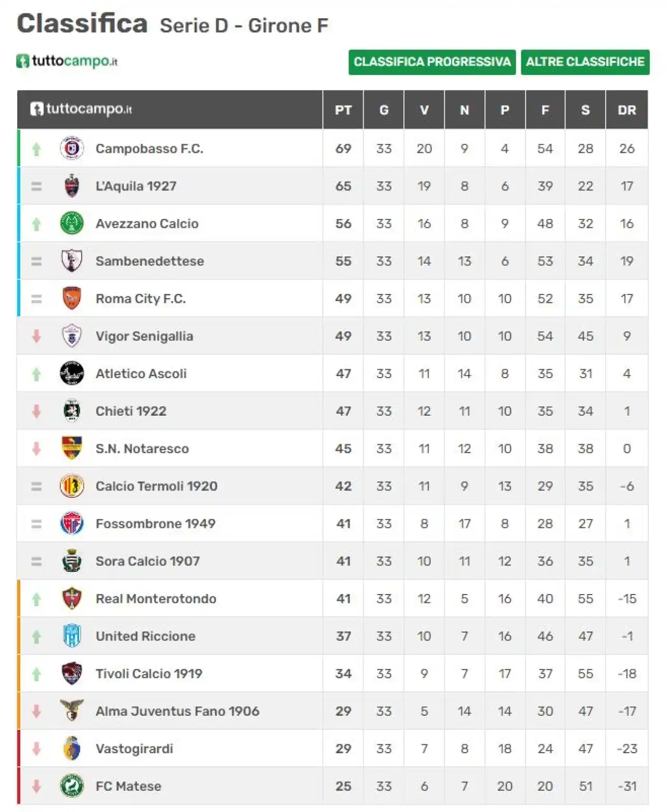The image size is (666, 812).
Task: Open the Fossombrone 1949 team page
Action: click(156, 524)
